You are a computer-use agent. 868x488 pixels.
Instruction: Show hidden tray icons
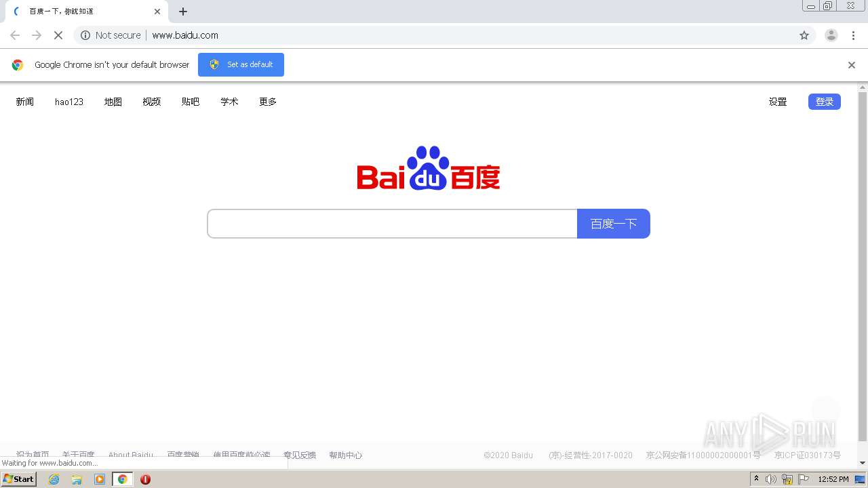(x=756, y=479)
